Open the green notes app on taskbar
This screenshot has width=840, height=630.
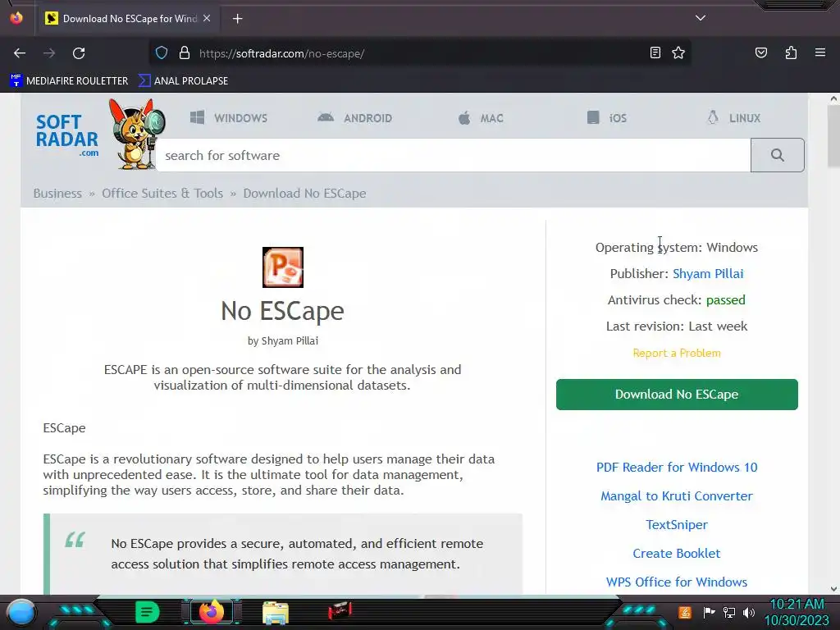(148, 612)
